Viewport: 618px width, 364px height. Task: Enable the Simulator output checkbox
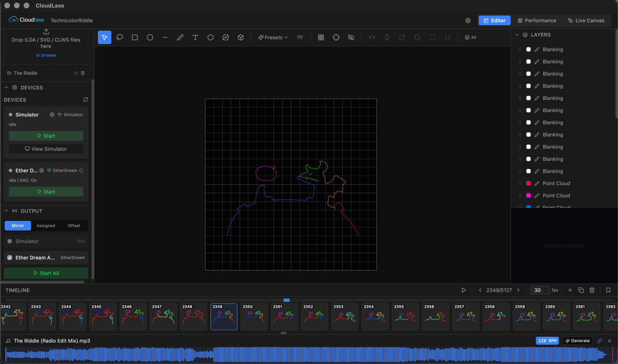10,241
